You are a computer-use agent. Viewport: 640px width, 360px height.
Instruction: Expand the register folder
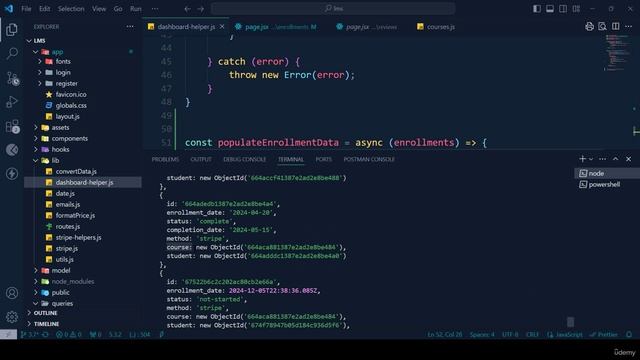40,83
